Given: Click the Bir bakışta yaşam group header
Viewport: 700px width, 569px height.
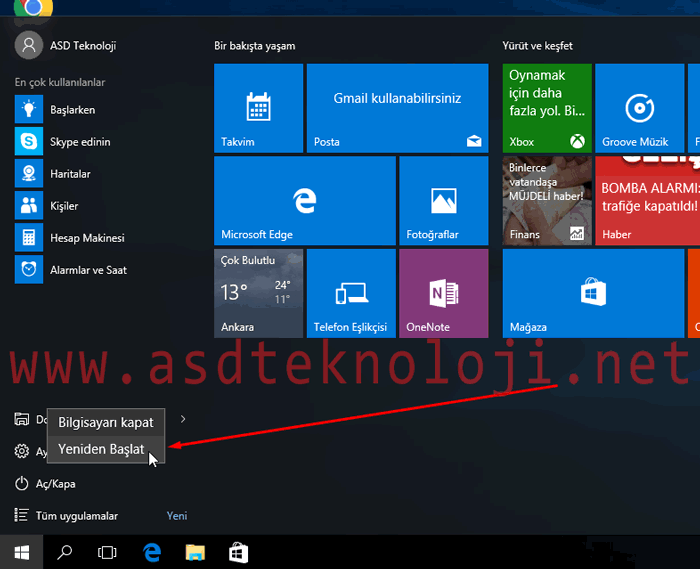Looking at the screenshot, I should [x=254, y=46].
